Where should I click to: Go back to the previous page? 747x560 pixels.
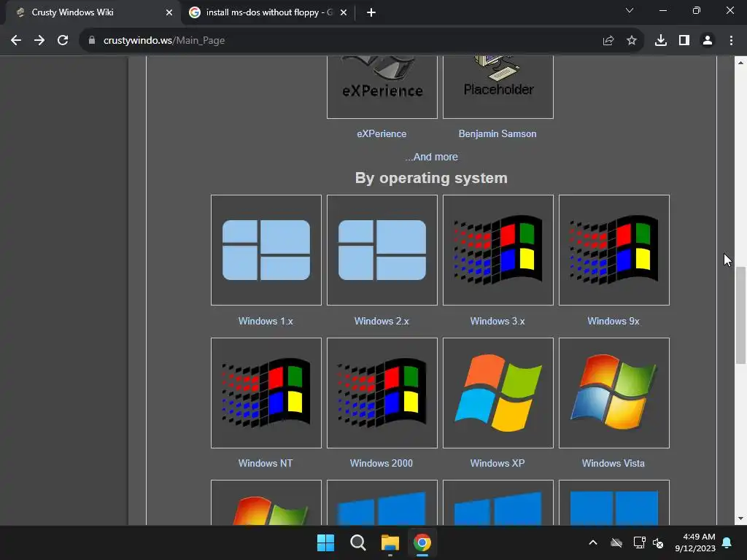click(x=16, y=41)
